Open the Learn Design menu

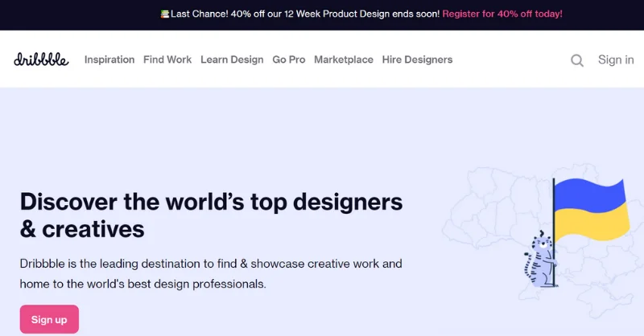point(232,59)
